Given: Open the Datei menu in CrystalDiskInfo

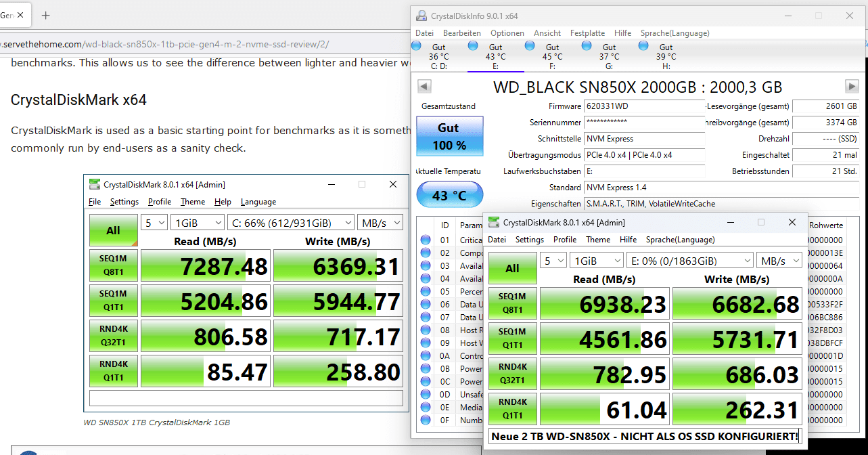Looking at the screenshot, I should (425, 33).
